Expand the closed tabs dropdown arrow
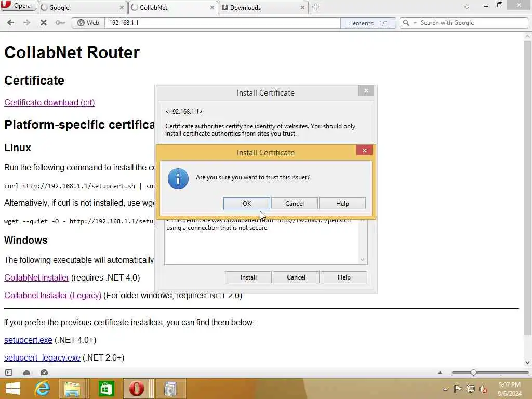Viewport: 532px width, 399px height. click(x=467, y=7)
